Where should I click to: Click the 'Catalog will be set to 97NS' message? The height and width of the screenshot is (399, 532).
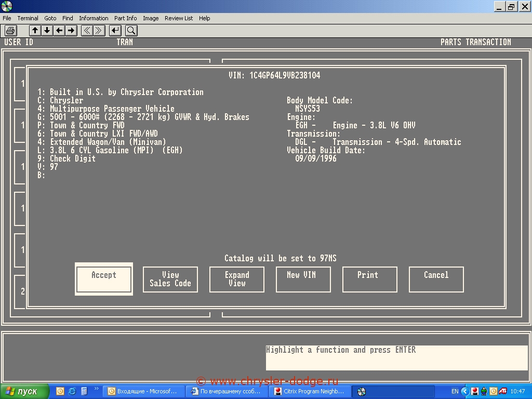[x=280, y=258]
